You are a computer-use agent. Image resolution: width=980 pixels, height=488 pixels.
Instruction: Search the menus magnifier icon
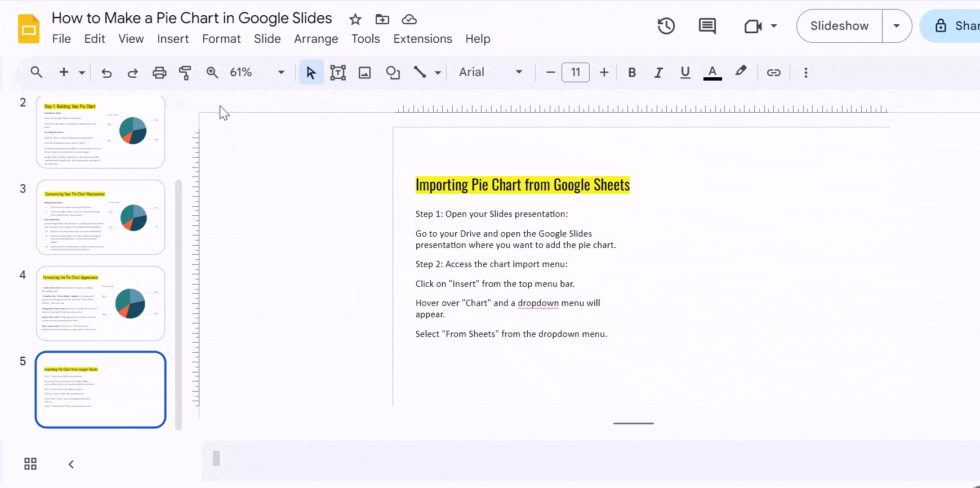[x=37, y=72]
